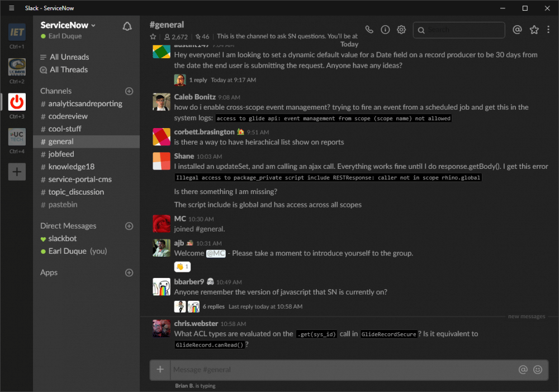Viewport: 559px width, 392px height.
Task: Click the message input field for #general
Action: point(335,370)
